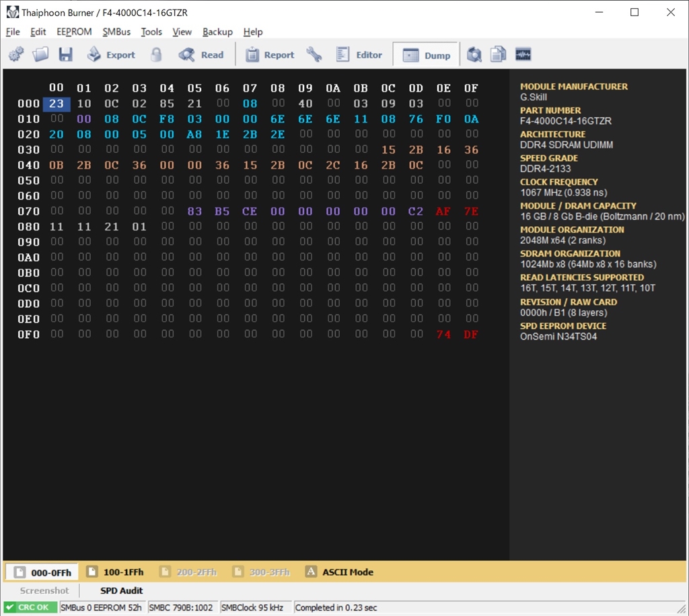The width and height of the screenshot is (689, 616).
Task: Open the SPD Audit tab
Action: coord(121,590)
